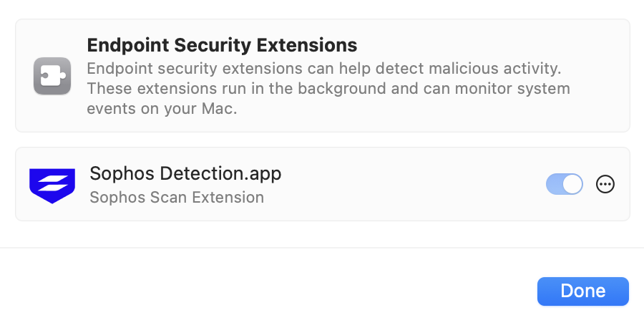The height and width of the screenshot is (333, 644).
Task: Click the blue Sophos shield logo
Action: click(x=52, y=185)
